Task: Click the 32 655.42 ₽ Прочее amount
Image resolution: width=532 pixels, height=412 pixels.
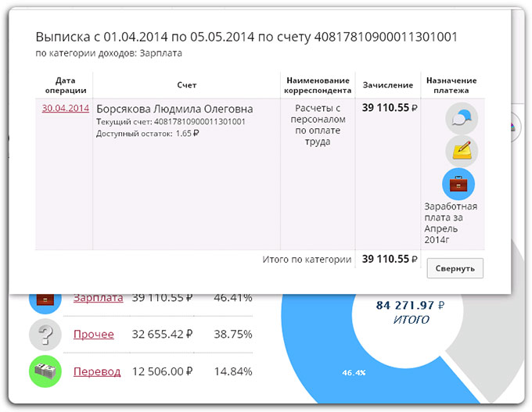Action: click(x=162, y=335)
